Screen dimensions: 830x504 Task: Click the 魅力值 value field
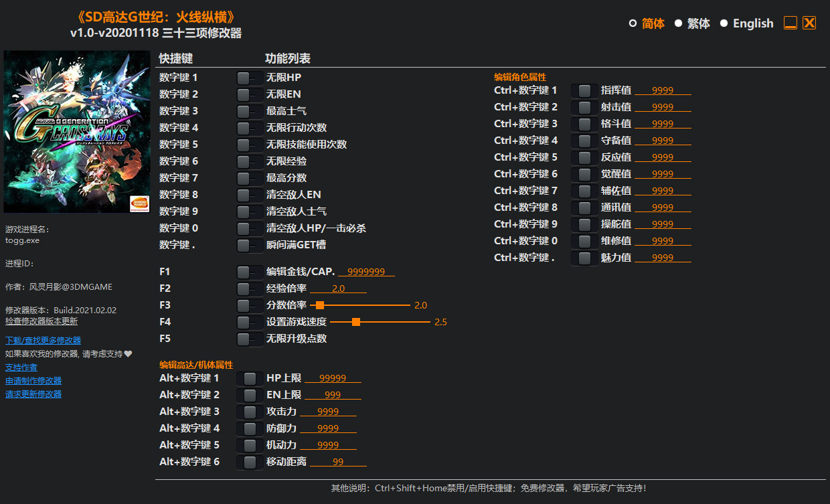pyautogui.click(x=663, y=258)
